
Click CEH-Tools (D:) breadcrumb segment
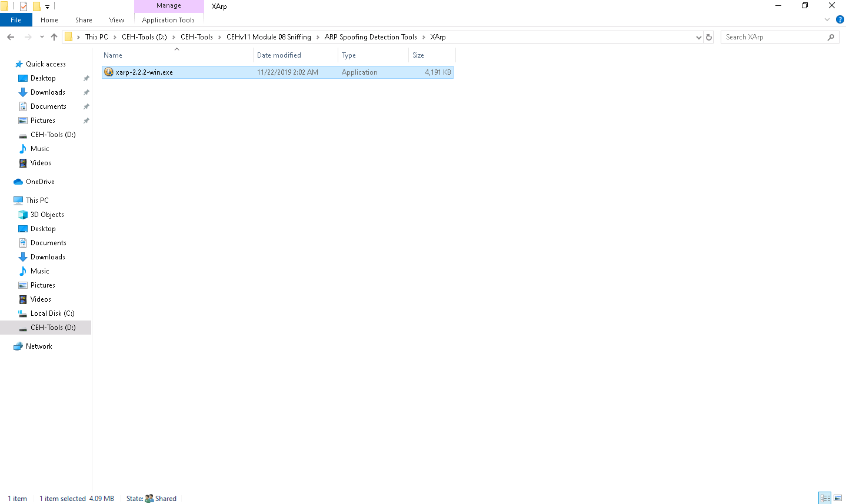pyautogui.click(x=144, y=37)
